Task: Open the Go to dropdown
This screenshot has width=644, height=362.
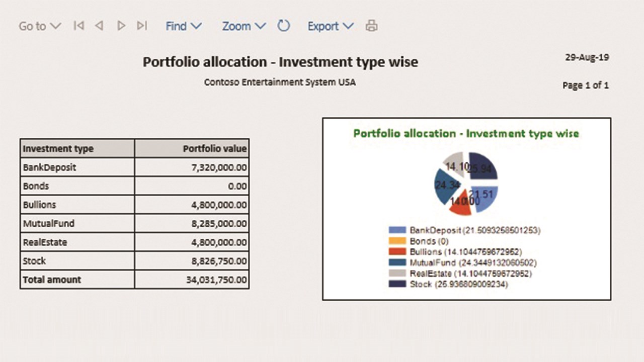Action: tap(39, 26)
